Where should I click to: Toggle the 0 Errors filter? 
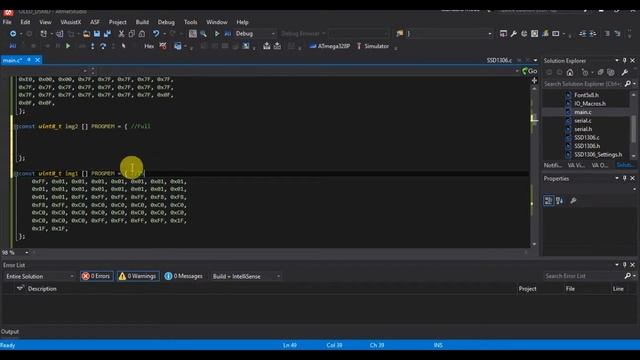coord(97,276)
